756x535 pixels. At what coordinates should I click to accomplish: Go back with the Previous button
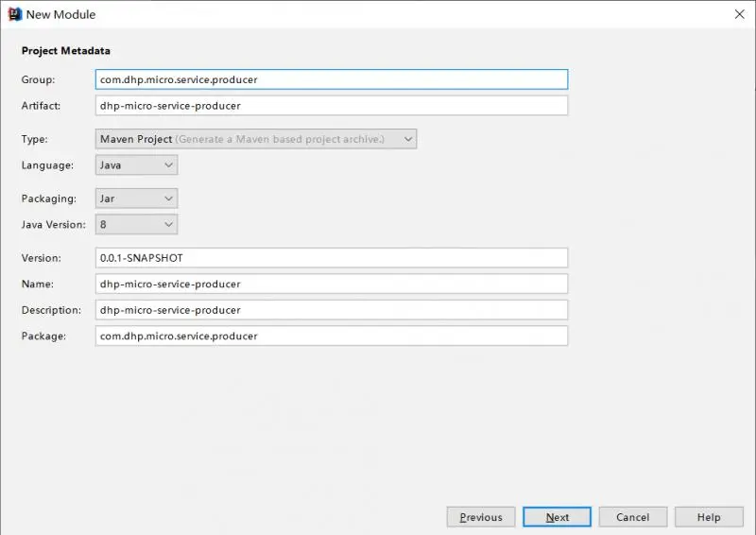click(481, 517)
